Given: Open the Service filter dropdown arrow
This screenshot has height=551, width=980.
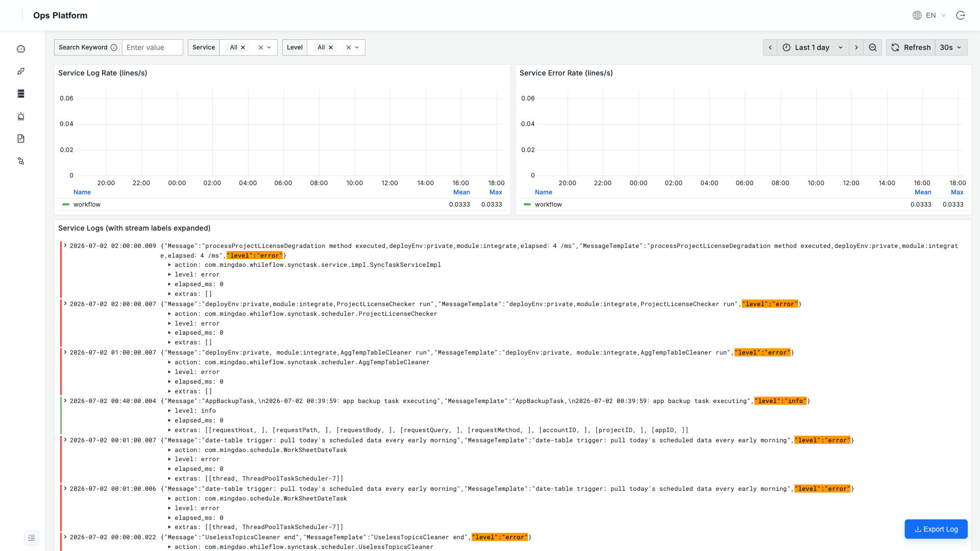Looking at the screenshot, I should [x=269, y=47].
